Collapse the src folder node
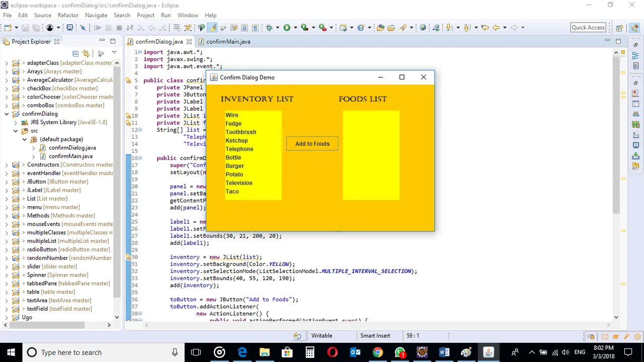This screenshot has height=362, width=644. tap(16, 131)
